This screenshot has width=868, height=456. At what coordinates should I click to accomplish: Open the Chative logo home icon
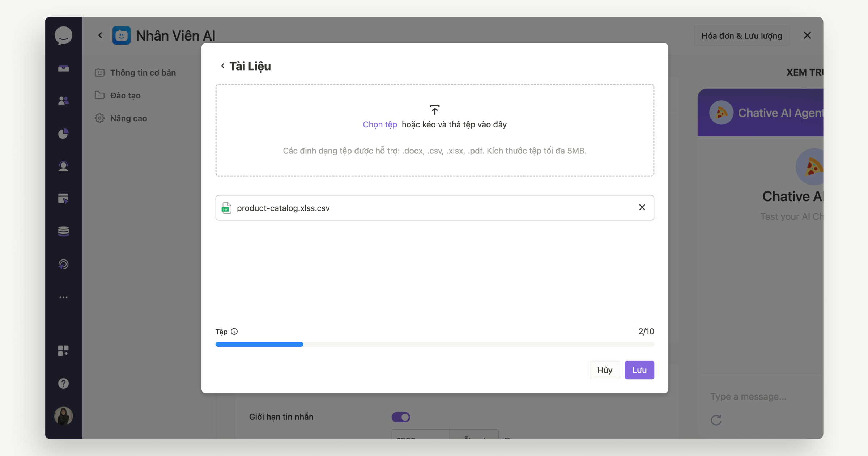(63, 35)
